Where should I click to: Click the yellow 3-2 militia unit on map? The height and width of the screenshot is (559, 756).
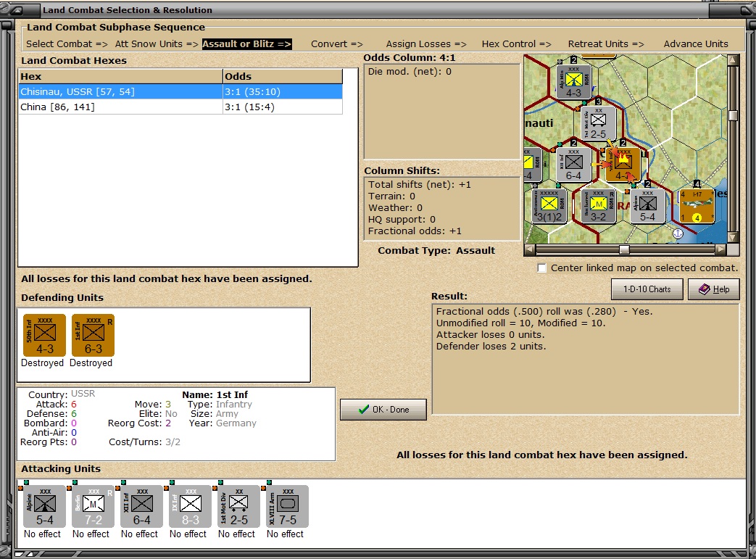pos(598,207)
